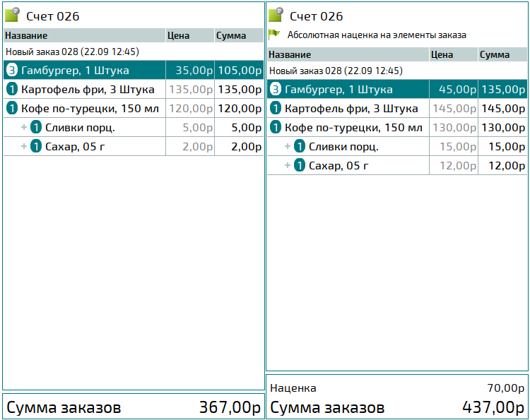The height and width of the screenshot is (420, 530).
Task: Expand plus sign beside right Сахар, 05 г
Action: [288, 165]
